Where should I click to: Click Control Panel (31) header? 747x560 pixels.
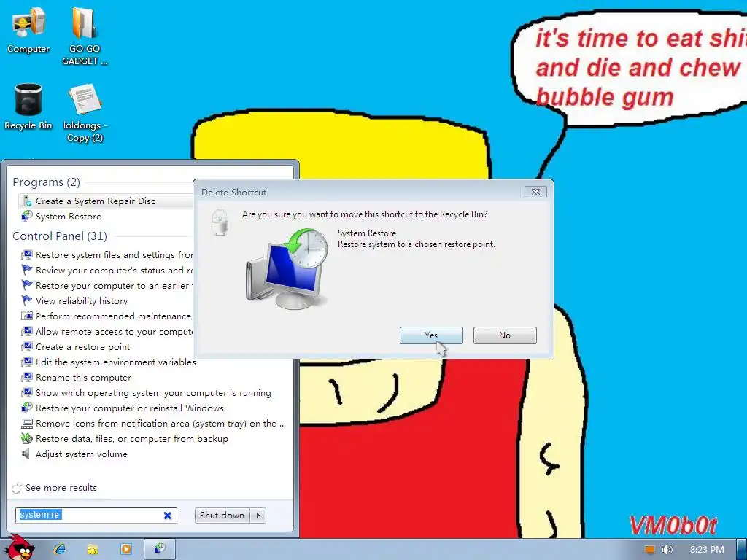coord(60,236)
